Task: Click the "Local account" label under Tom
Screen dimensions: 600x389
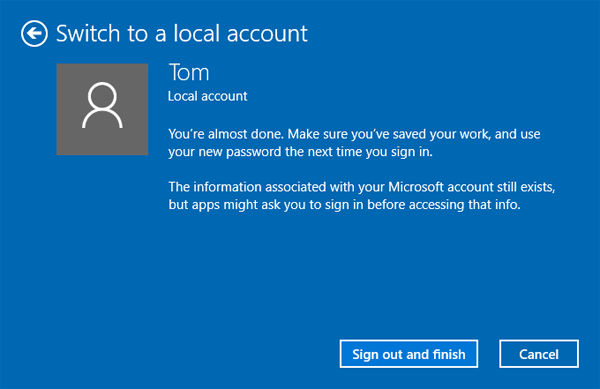Action: click(208, 96)
